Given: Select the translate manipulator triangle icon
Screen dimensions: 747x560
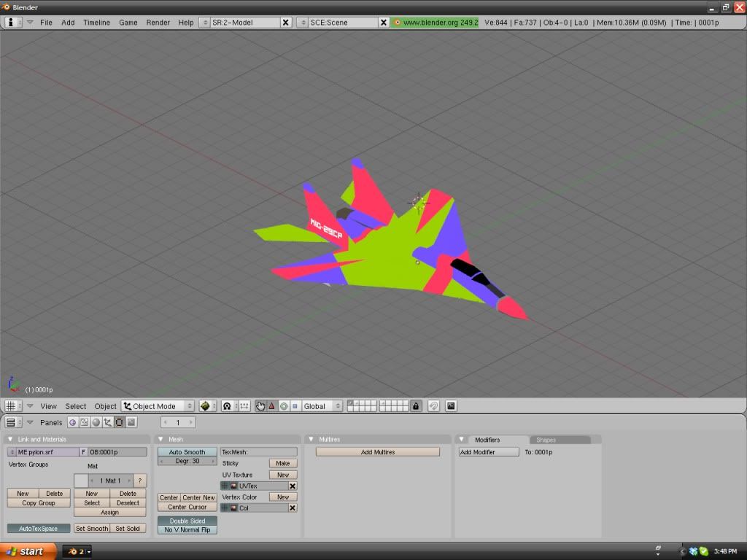Looking at the screenshot, I should click(x=272, y=406).
